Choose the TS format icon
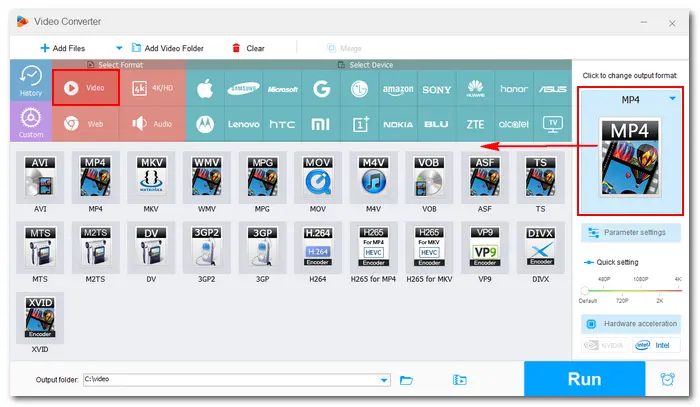Image resolution: width=700 pixels, height=407 pixels. click(x=540, y=178)
